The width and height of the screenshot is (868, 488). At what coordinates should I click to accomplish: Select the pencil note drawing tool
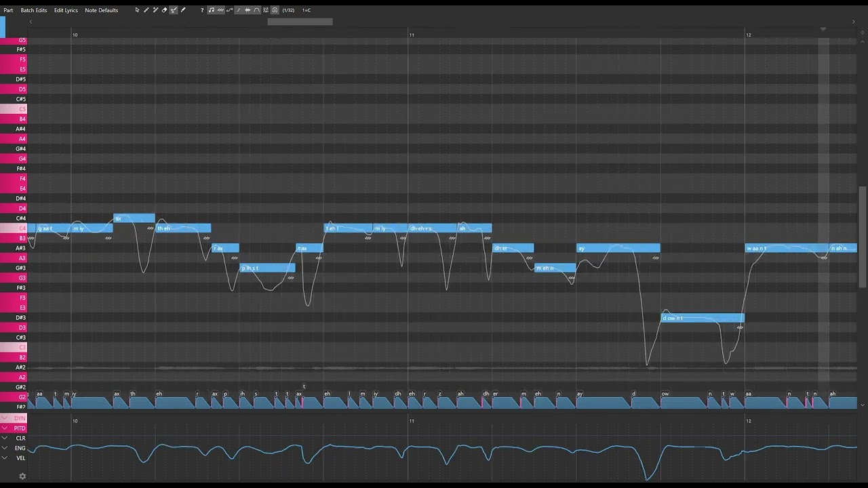146,10
